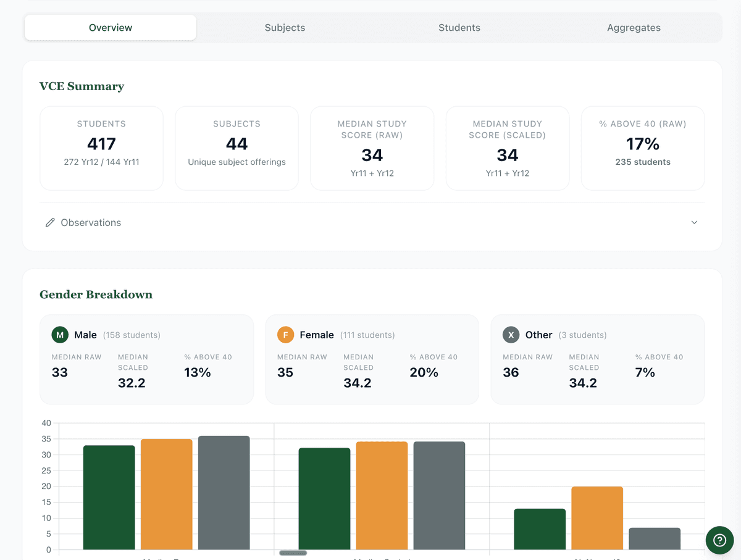Viewport: 741px width, 560px height.
Task: Click the 32.2 median scaled value
Action: coord(132,383)
